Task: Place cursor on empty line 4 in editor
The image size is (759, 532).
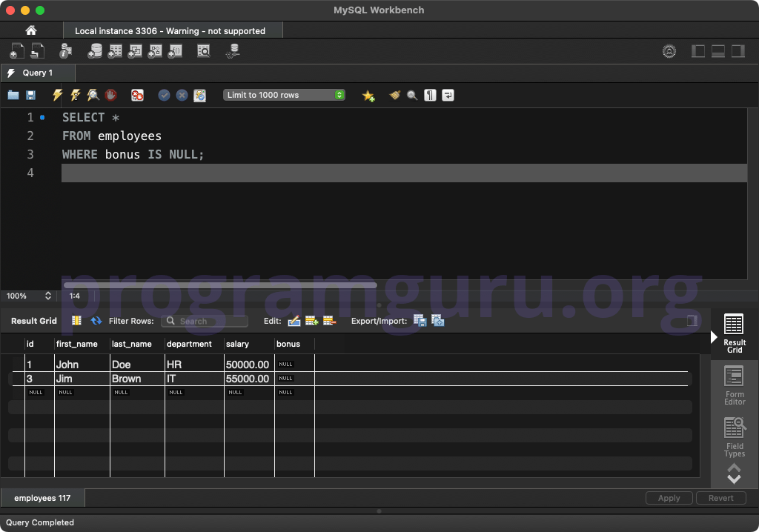Action: [404, 173]
